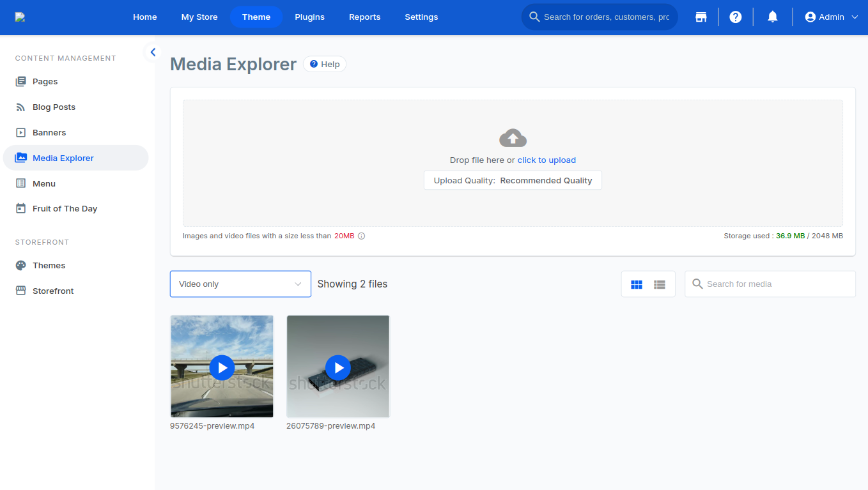Click the help question mark icon in header
868x490 pixels.
[x=736, y=17]
